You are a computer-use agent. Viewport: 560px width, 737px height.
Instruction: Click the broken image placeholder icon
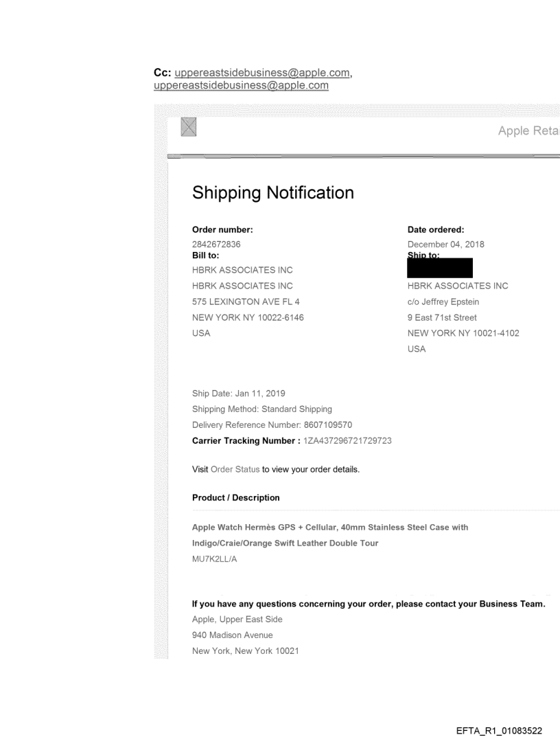click(x=188, y=126)
